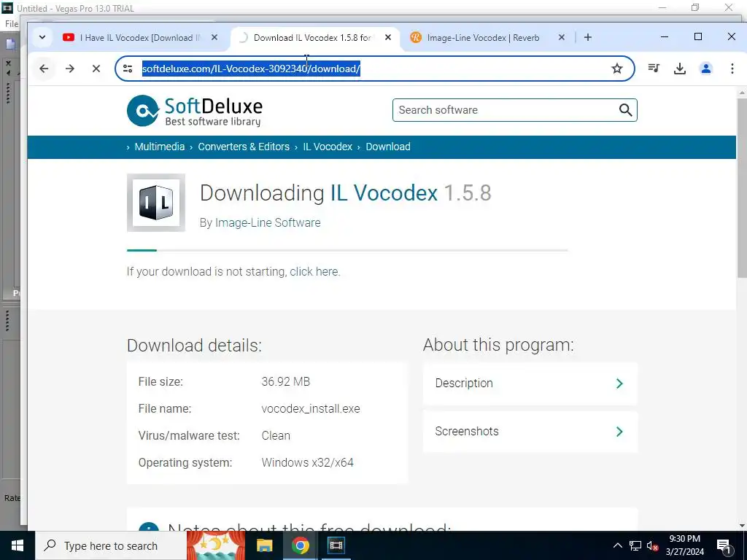
Task: Click the 'Clean' virus test result
Action: [x=276, y=436]
